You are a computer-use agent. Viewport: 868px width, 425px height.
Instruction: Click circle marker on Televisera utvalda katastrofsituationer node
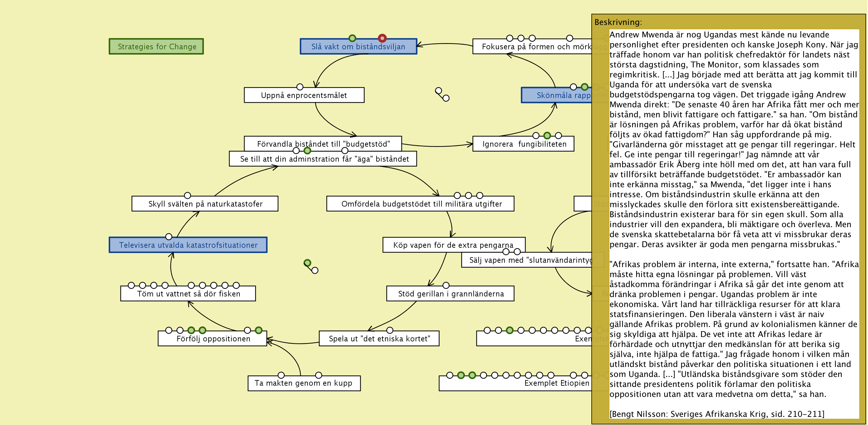[169, 237]
